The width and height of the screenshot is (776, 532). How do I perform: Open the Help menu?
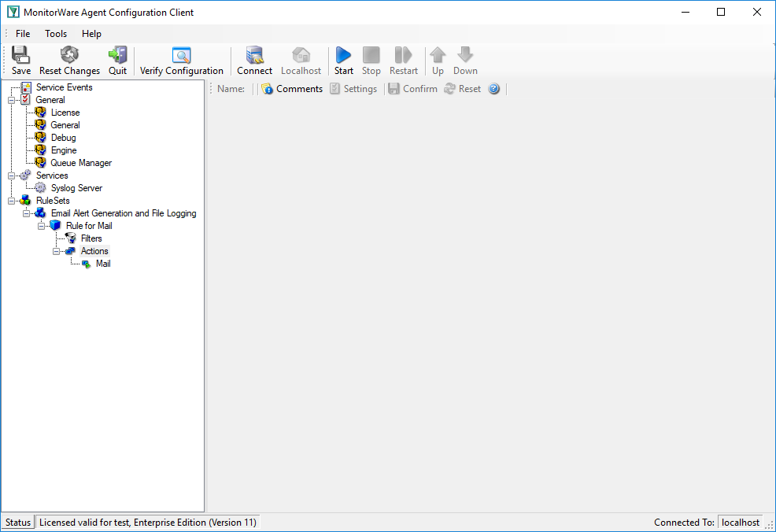point(91,34)
